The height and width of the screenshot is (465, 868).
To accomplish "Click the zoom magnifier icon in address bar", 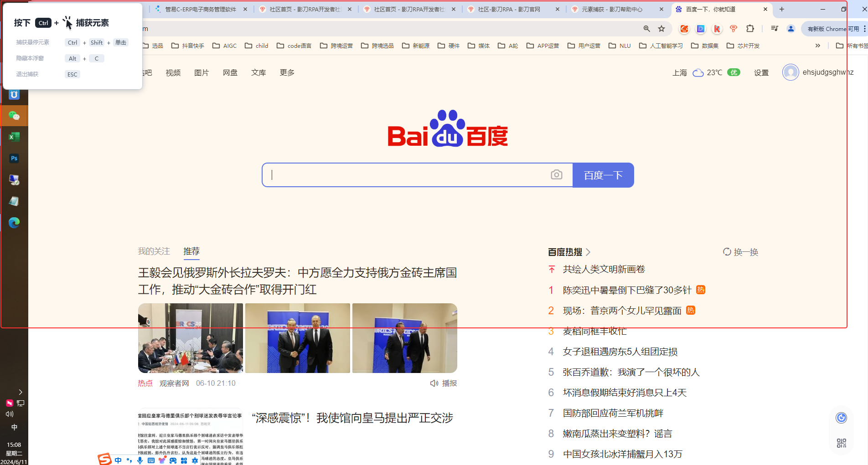I will [646, 29].
